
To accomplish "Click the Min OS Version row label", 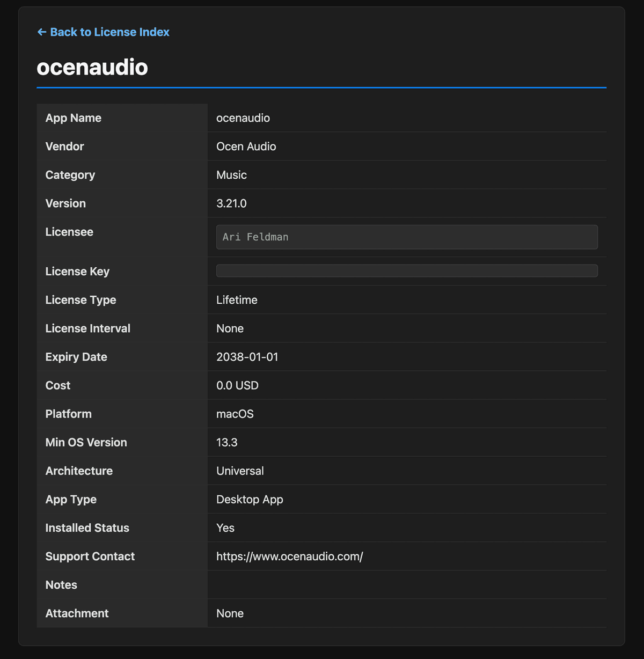I will (86, 442).
